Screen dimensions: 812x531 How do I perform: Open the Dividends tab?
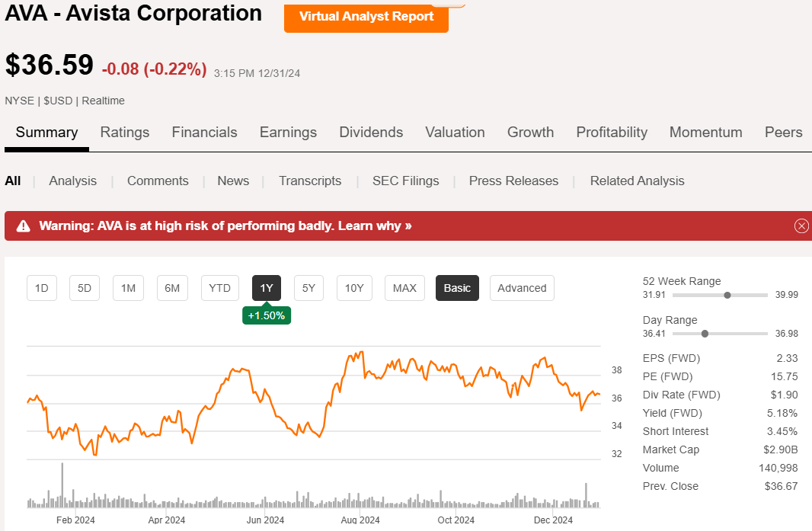click(371, 132)
